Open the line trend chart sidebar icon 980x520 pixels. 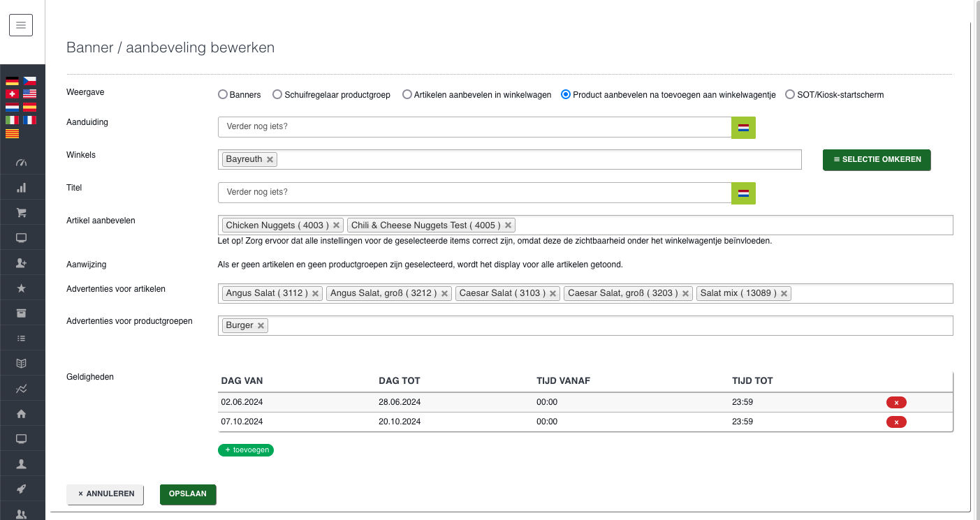tap(21, 389)
